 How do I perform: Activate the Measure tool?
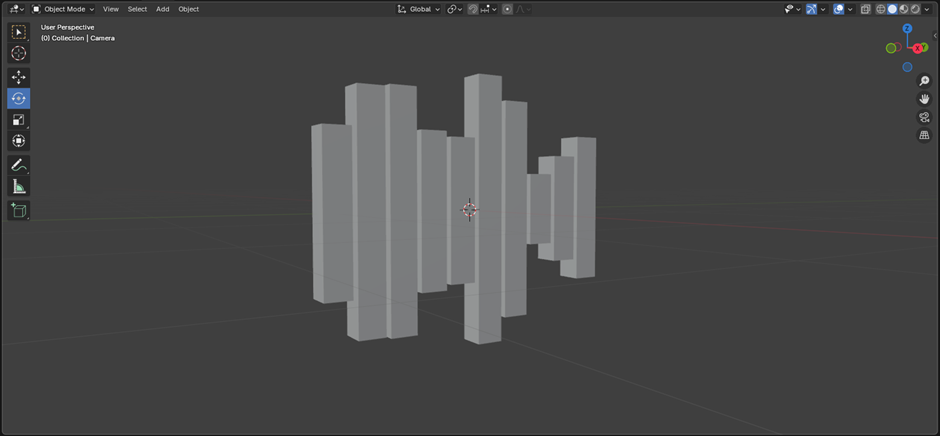click(18, 187)
